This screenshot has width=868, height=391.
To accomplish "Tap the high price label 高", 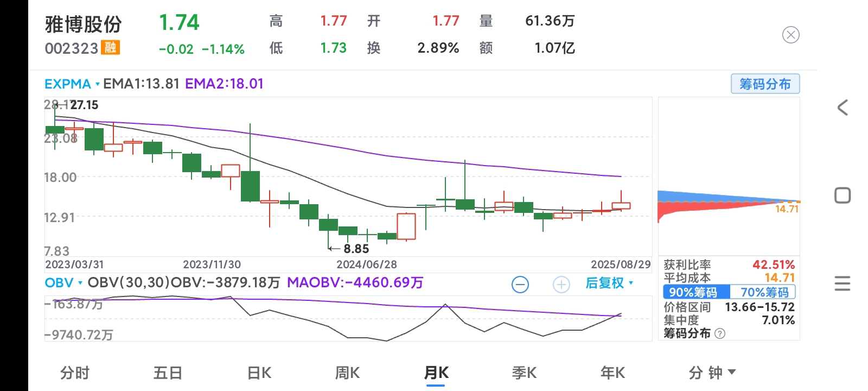I will click(x=276, y=21).
